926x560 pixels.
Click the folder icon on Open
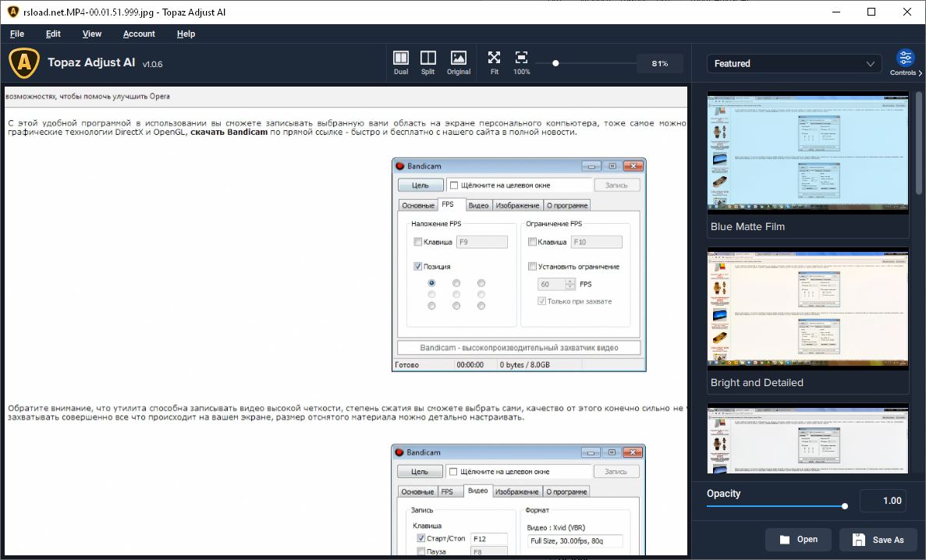[x=784, y=539]
